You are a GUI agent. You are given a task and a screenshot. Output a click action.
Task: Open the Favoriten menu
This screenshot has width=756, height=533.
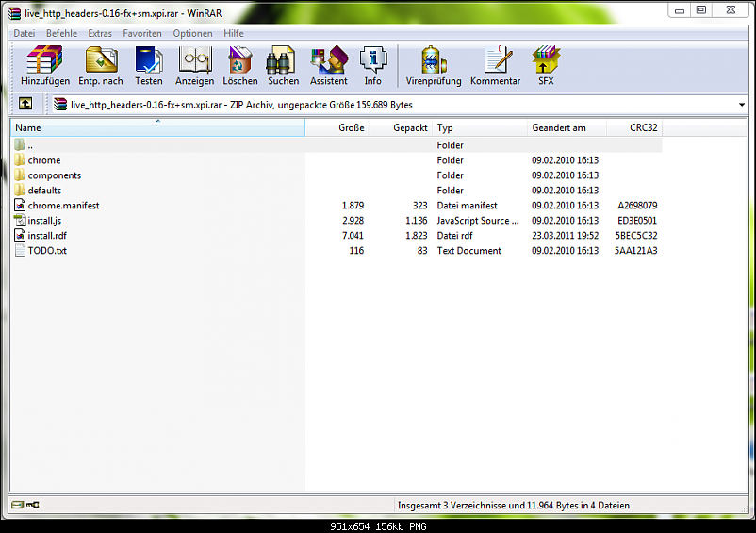point(142,33)
